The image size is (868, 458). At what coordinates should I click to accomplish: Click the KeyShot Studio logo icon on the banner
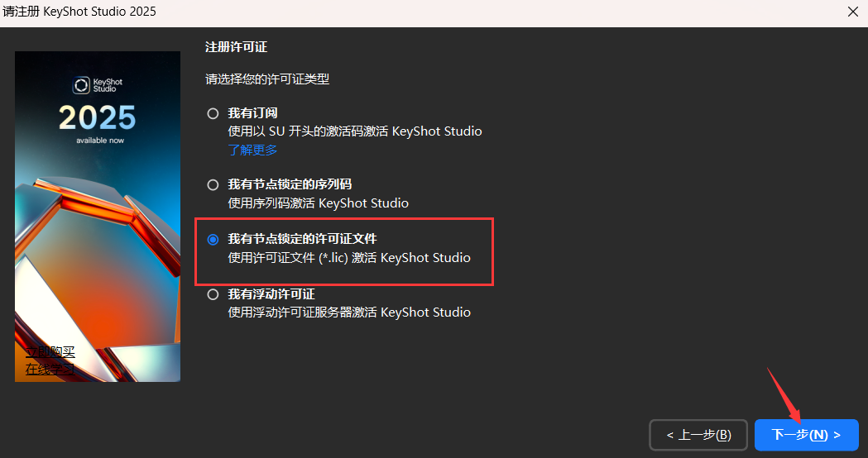pyautogui.click(x=81, y=84)
